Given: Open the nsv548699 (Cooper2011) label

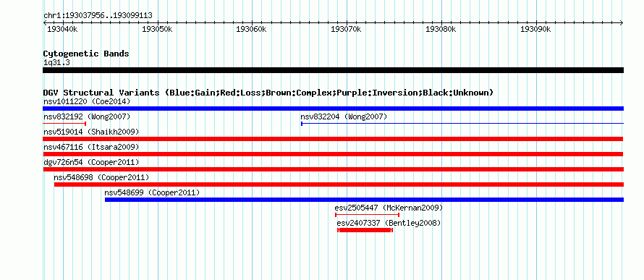Looking at the screenshot, I should coord(152,192).
